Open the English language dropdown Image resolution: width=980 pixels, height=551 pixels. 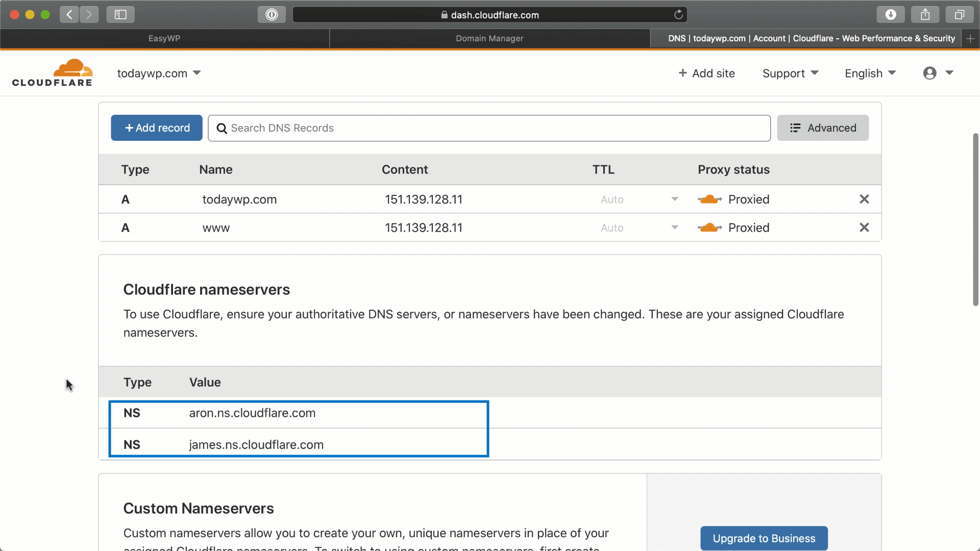point(870,73)
